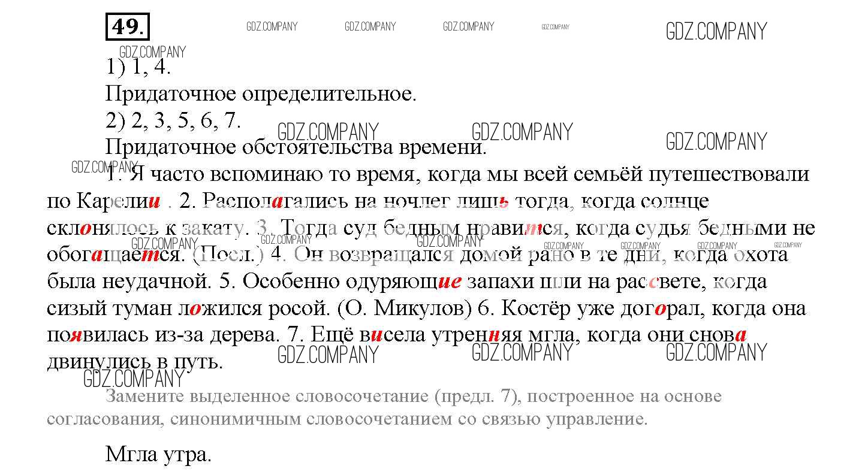Viewport: 868px width, 472px height.
Task: Select the text "Придаточное определительное."
Action: point(260,94)
